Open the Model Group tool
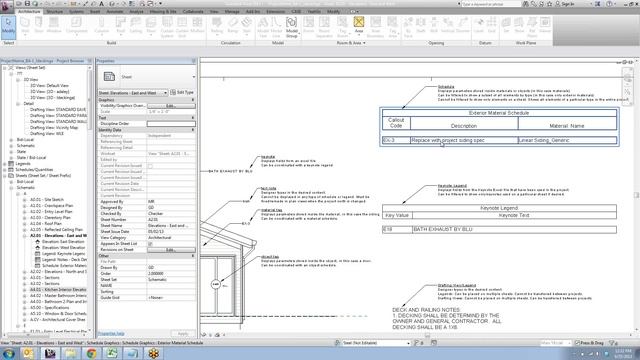The height and width of the screenshot is (360, 640). [291, 27]
